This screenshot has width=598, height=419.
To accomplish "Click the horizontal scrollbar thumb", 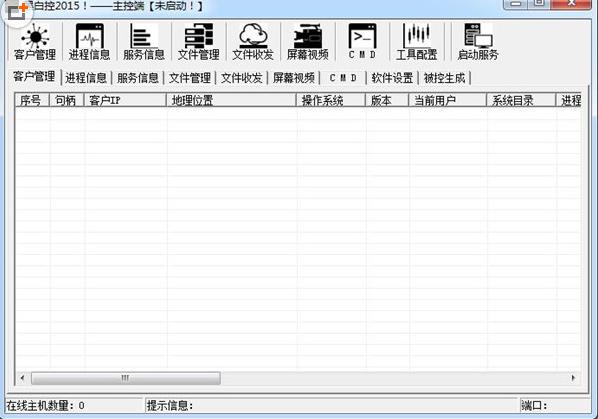I will [125, 378].
